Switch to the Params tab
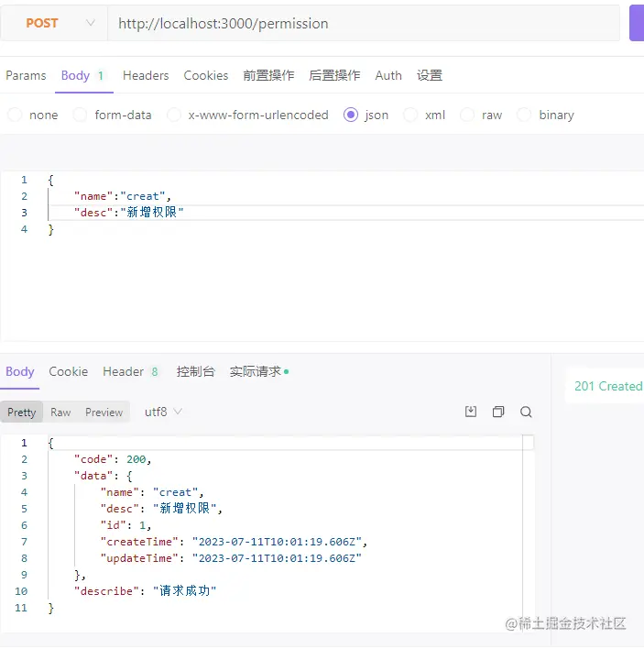This screenshot has height=649, width=644. 26,76
